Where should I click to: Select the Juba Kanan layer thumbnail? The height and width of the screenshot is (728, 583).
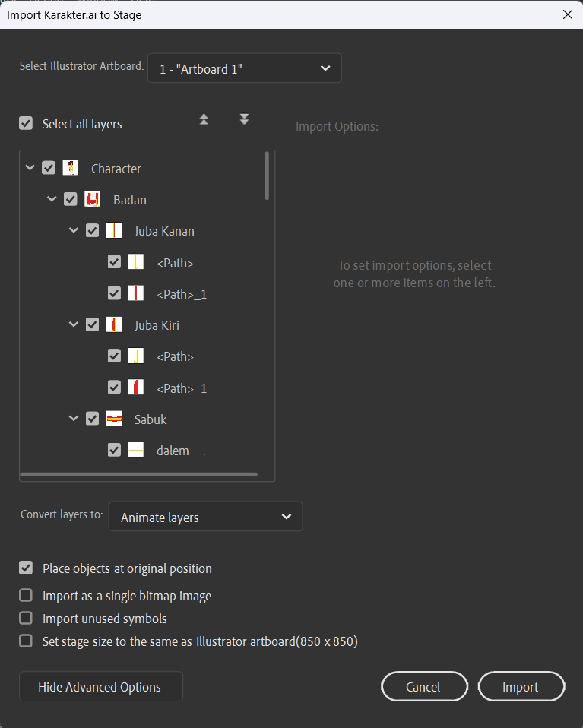pos(114,230)
